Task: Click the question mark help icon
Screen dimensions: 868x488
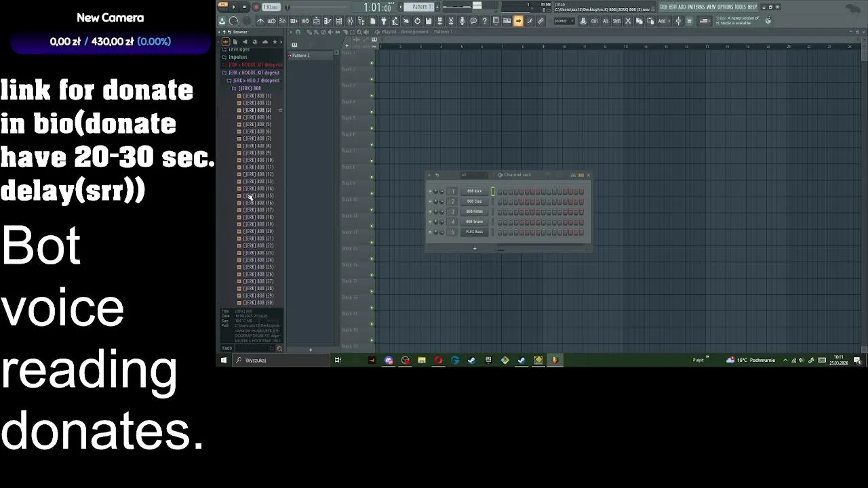Action: coord(484,21)
